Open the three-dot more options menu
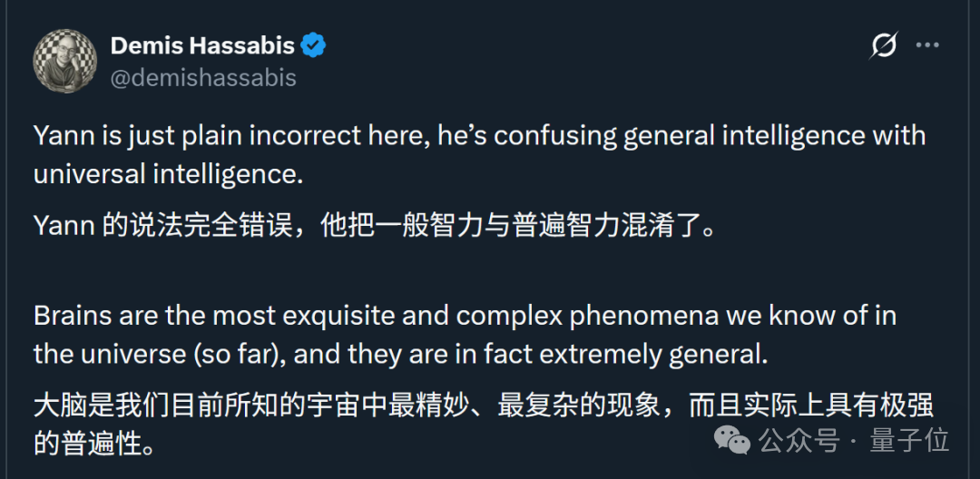This screenshot has width=980, height=479. 927,45
